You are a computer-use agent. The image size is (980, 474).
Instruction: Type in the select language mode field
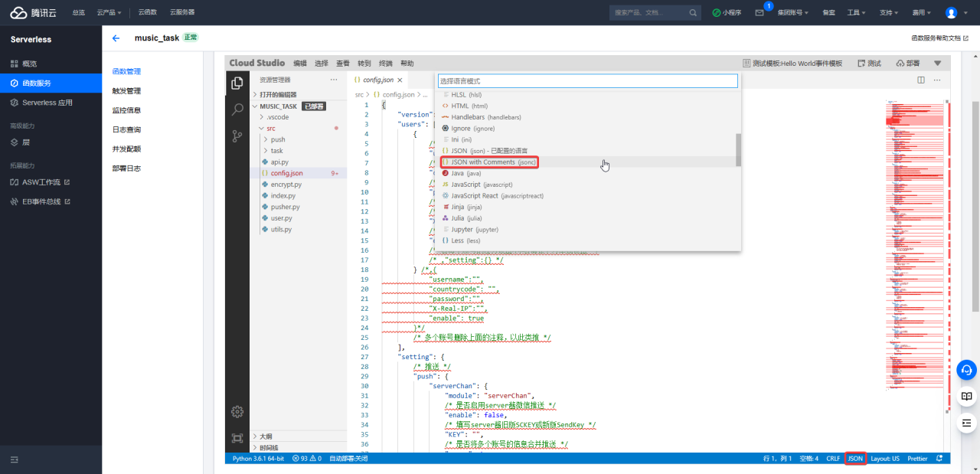click(x=587, y=80)
